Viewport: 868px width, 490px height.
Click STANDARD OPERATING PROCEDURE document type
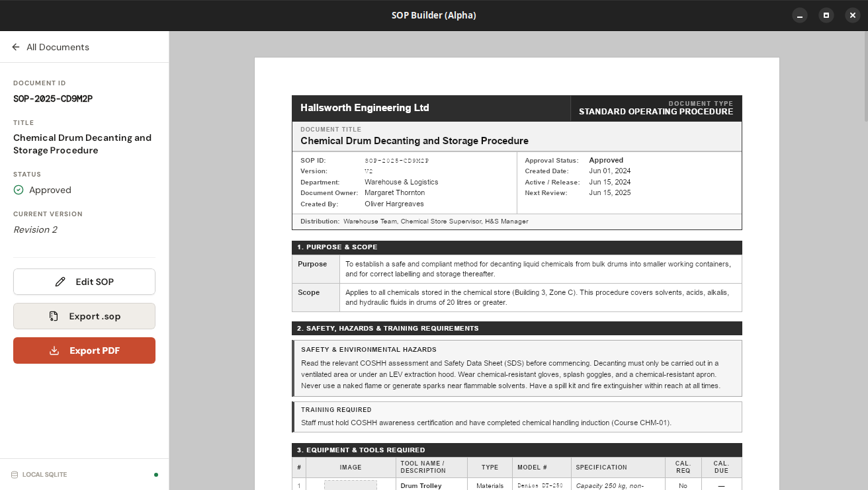pos(656,112)
